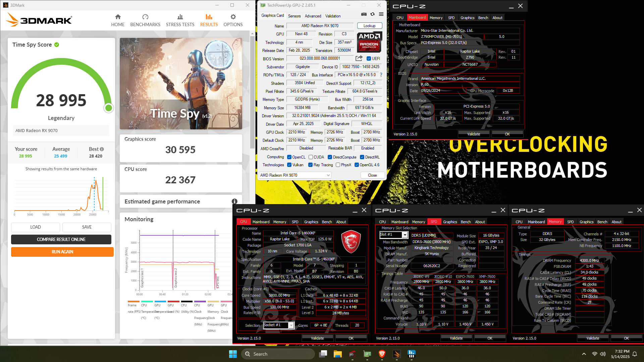Switch to the Sensors tab in GPU-Z
The width and height of the screenshot is (644, 362).
click(x=294, y=16)
